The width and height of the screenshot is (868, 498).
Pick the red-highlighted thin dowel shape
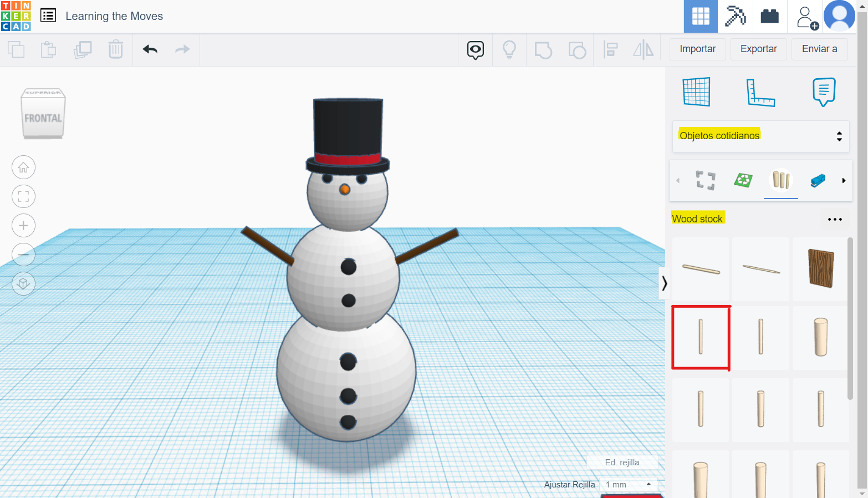pos(701,337)
